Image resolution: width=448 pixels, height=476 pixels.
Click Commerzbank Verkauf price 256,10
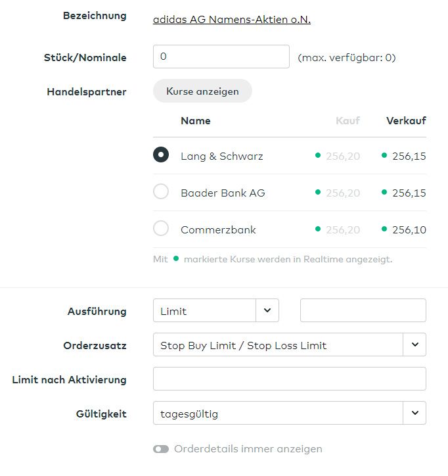[409, 230]
